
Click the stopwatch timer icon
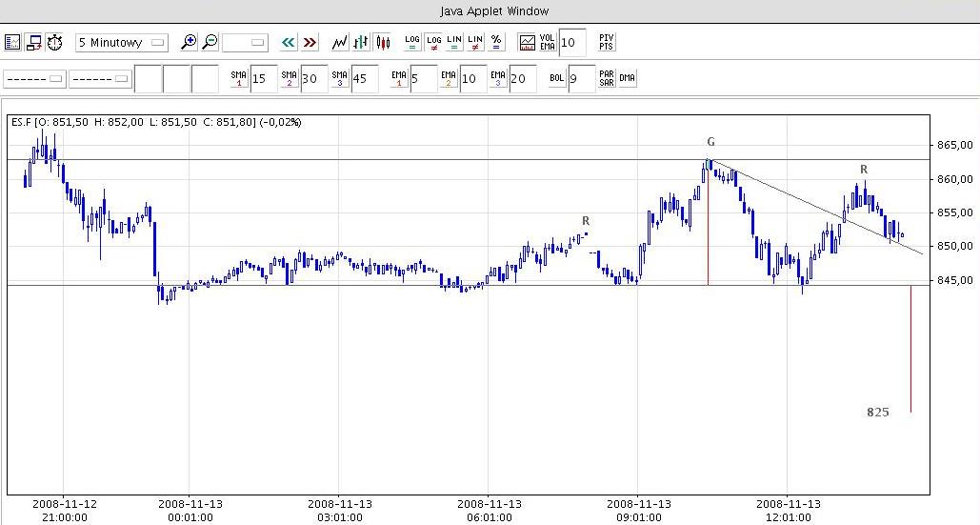[x=55, y=42]
